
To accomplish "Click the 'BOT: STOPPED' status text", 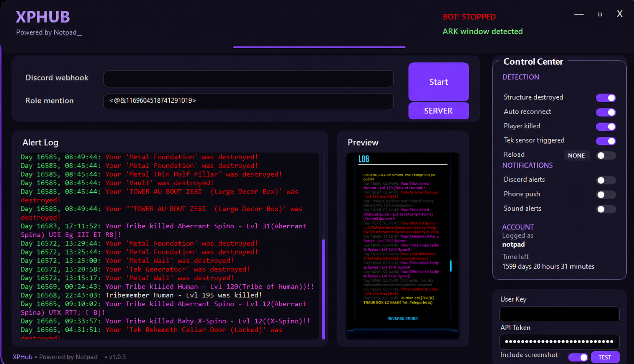I will pyautogui.click(x=469, y=17).
